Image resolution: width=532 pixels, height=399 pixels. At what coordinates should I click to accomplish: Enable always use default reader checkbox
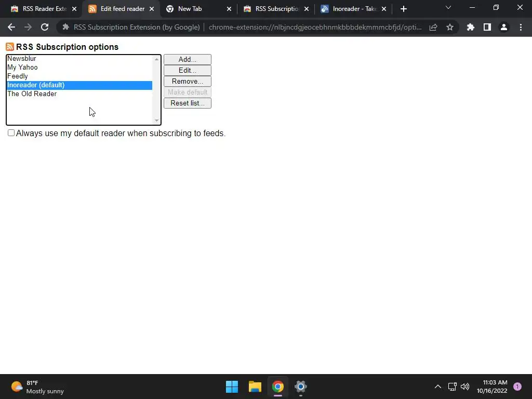coord(11,132)
